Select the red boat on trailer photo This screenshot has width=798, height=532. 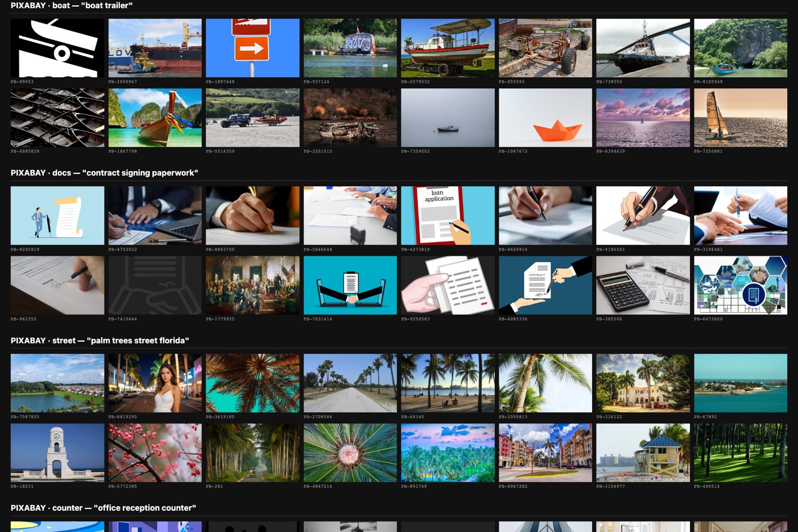[x=448, y=48]
